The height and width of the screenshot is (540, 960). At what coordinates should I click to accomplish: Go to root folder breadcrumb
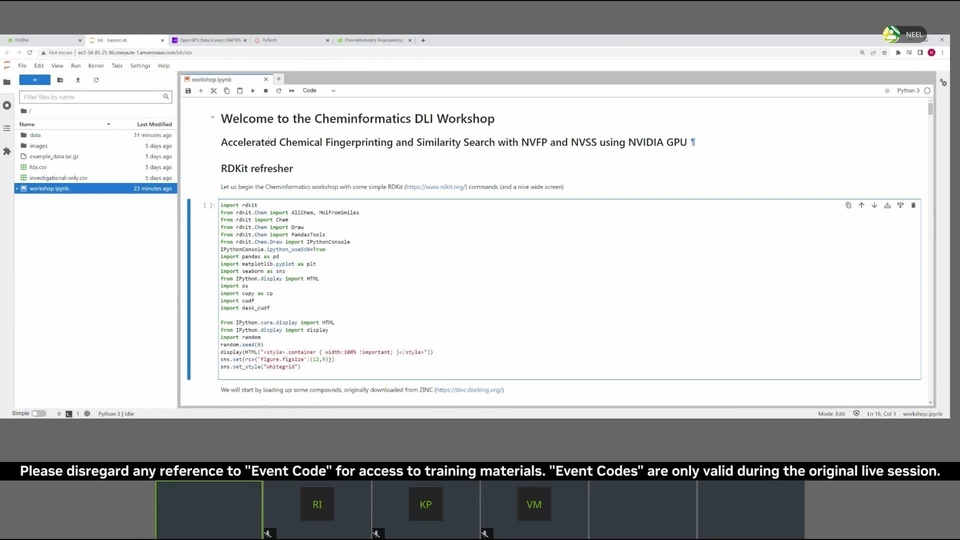[x=26, y=111]
